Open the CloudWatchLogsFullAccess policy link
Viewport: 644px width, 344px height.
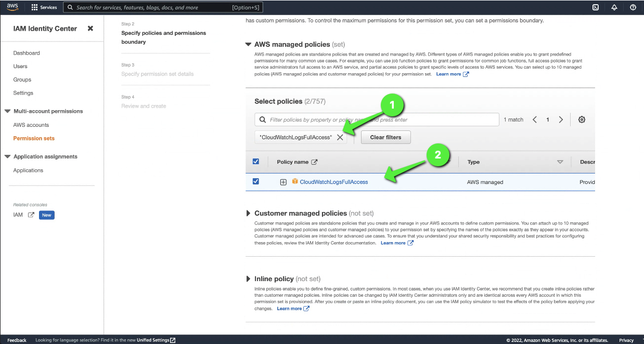(x=334, y=182)
